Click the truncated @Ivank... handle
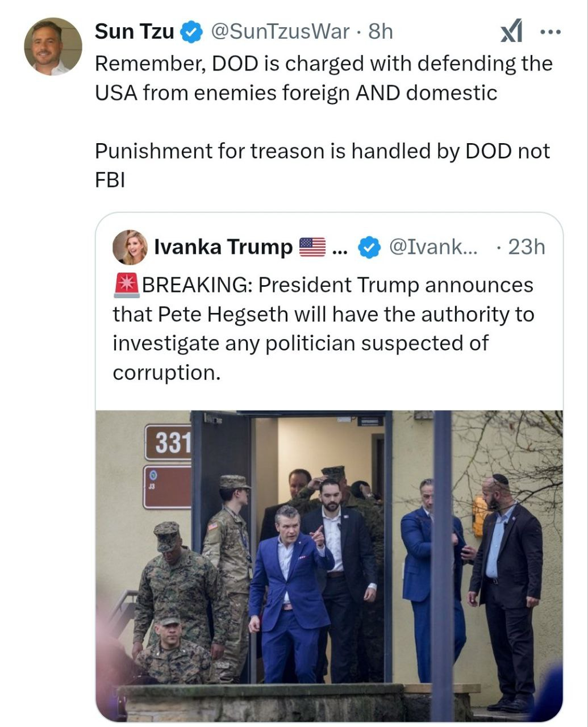 433,247
